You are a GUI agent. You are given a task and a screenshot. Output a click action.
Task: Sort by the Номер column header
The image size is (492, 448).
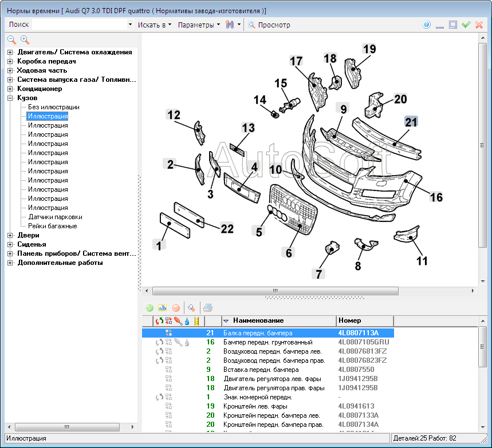365,321
